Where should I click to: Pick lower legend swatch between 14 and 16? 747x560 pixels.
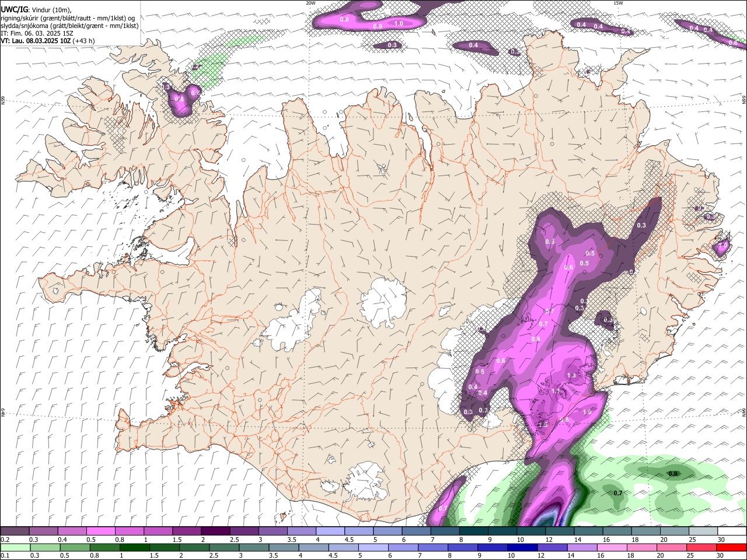click(582, 547)
